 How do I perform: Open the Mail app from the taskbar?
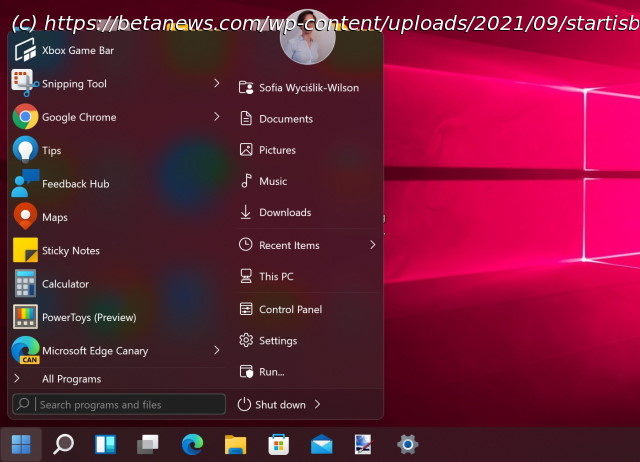coord(321,444)
